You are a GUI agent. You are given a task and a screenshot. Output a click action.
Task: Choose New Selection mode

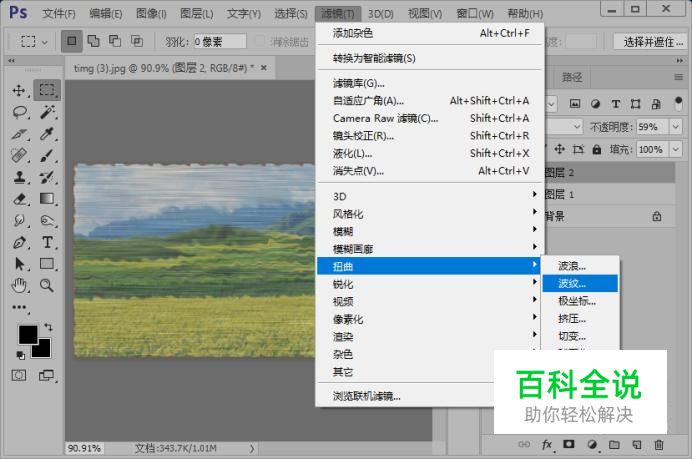click(71, 41)
